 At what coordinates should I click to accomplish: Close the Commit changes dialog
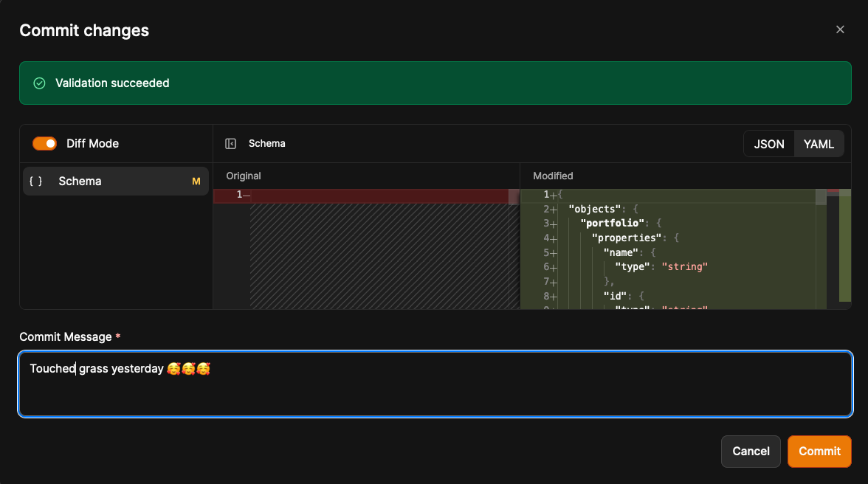pyautogui.click(x=840, y=30)
